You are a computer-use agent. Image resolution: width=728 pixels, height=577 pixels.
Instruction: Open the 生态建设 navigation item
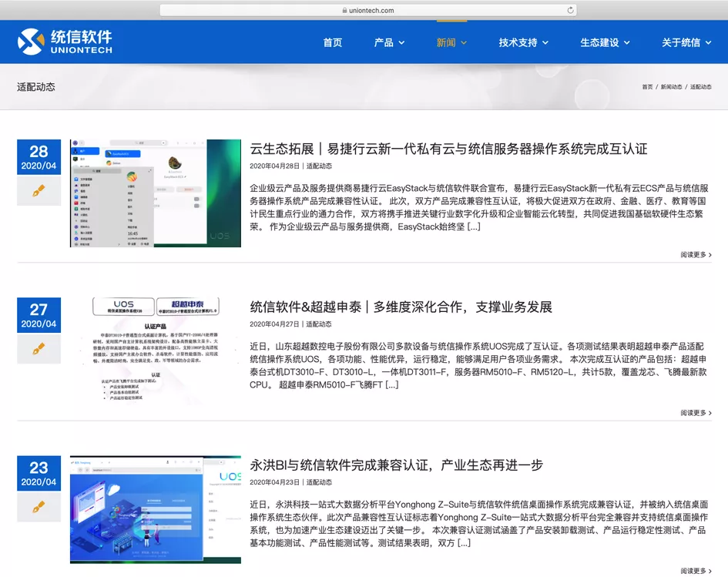point(599,42)
